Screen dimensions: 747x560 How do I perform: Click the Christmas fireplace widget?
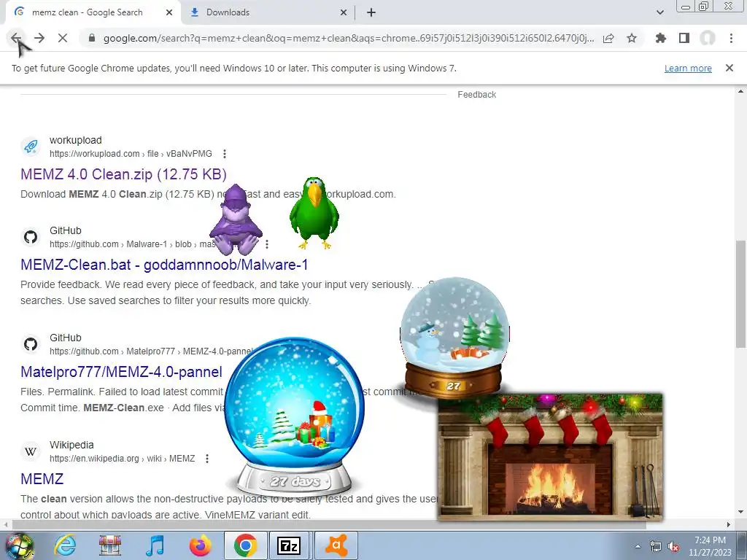click(550, 457)
